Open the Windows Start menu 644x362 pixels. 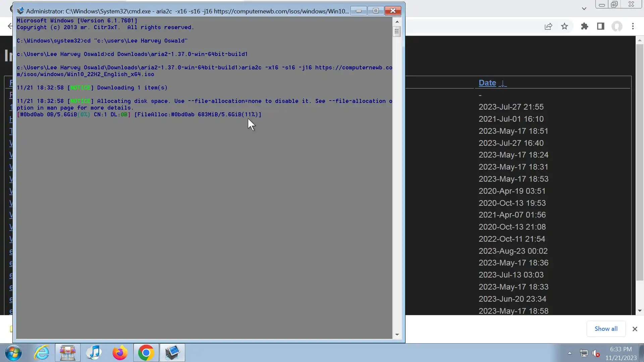(13, 353)
